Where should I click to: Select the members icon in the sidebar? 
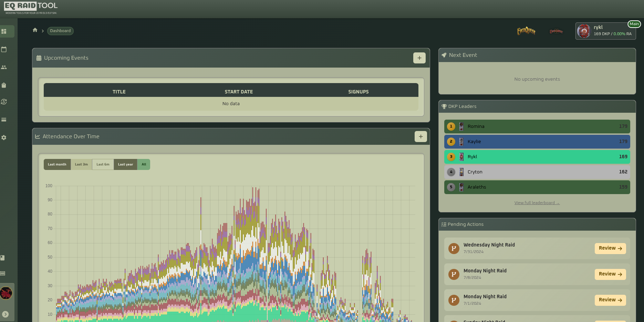4,67
